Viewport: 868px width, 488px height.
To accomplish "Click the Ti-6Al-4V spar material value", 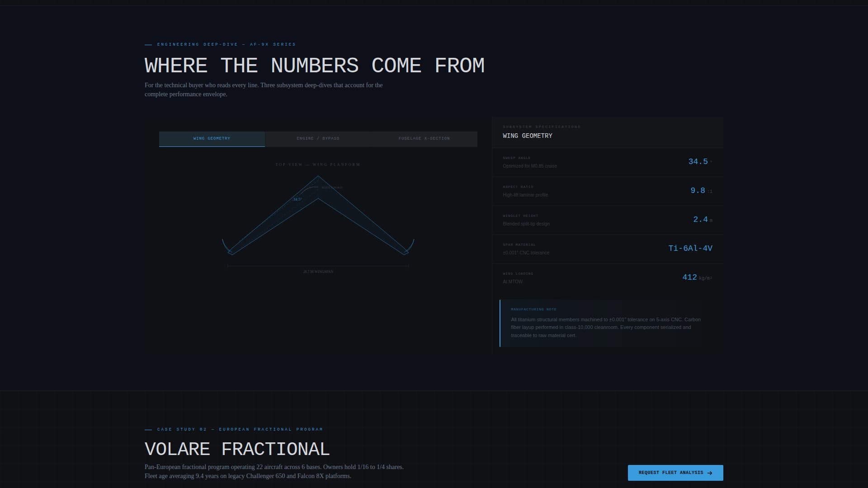I will click(x=690, y=249).
